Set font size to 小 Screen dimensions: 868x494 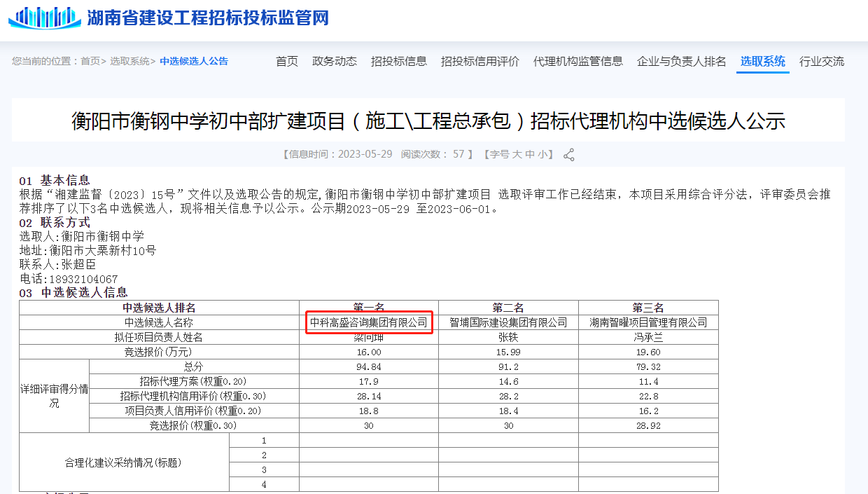pos(543,154)
